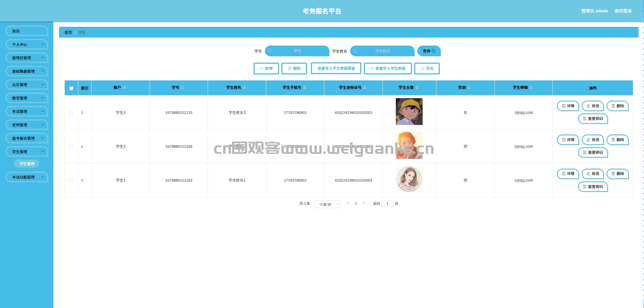The width and height of the screenshot is (644, 308).
Task: Click the sort arrows icon next to 学生头像 header
Action: 417,87
